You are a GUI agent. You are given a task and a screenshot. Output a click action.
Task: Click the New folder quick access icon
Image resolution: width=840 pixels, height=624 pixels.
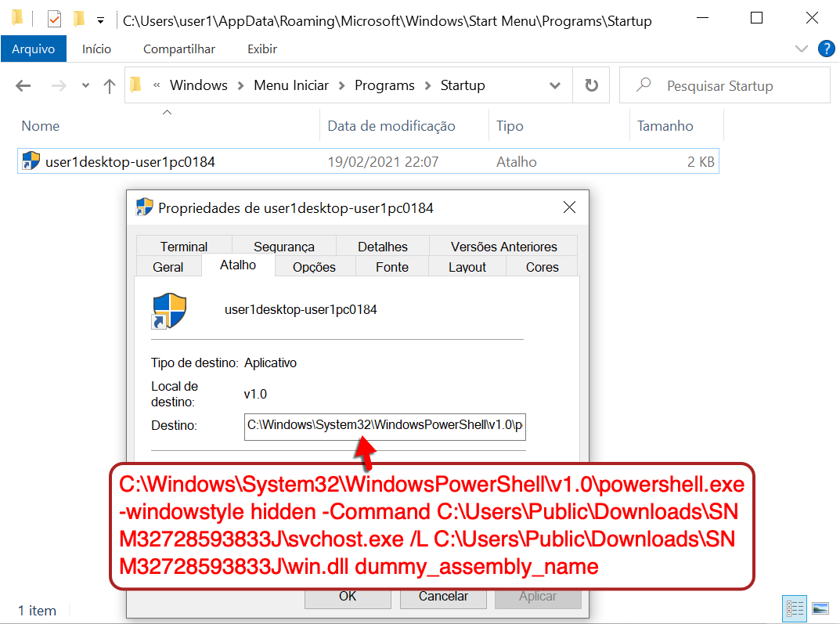tap(79, 20)
